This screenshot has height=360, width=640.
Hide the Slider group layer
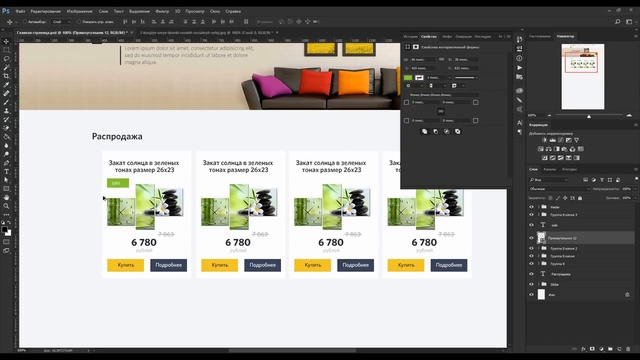[x=531, y=284]
